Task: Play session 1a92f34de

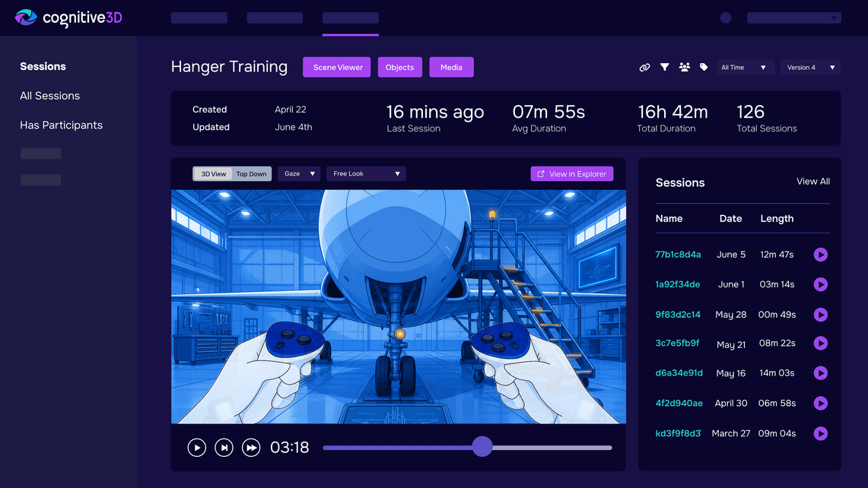Action: coord(820,284)
